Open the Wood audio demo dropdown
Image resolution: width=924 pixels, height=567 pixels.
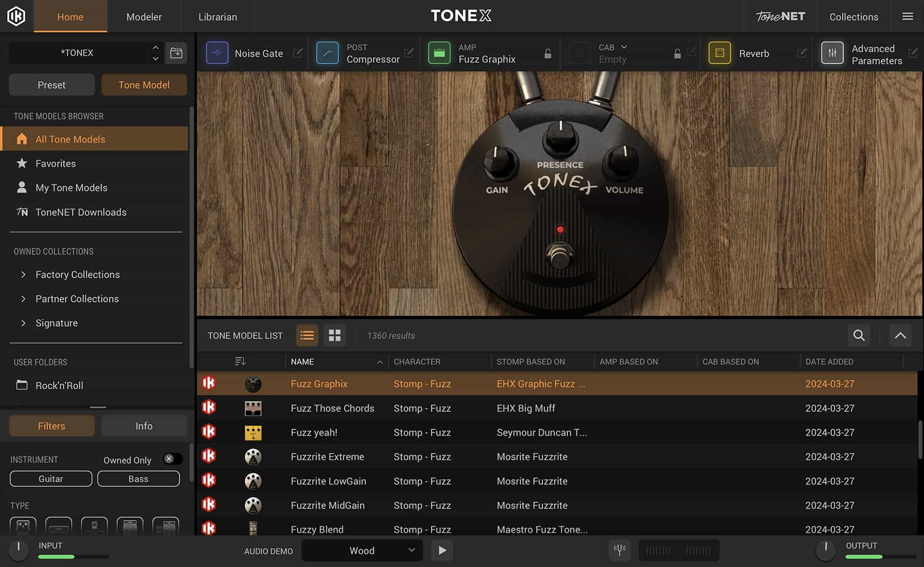(x=361, y=550)
